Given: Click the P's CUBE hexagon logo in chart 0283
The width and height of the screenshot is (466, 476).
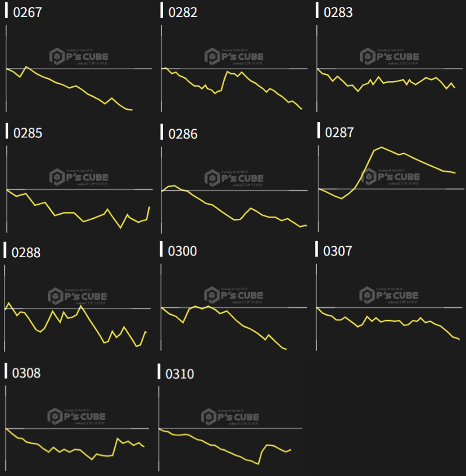Looking at the screenshot, I should coord(368,57).
